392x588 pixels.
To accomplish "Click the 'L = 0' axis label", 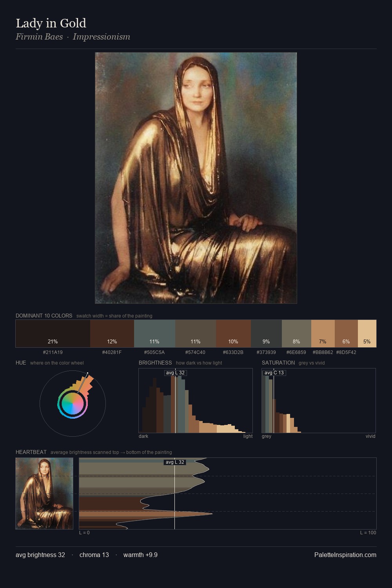I will pos(84,533).
